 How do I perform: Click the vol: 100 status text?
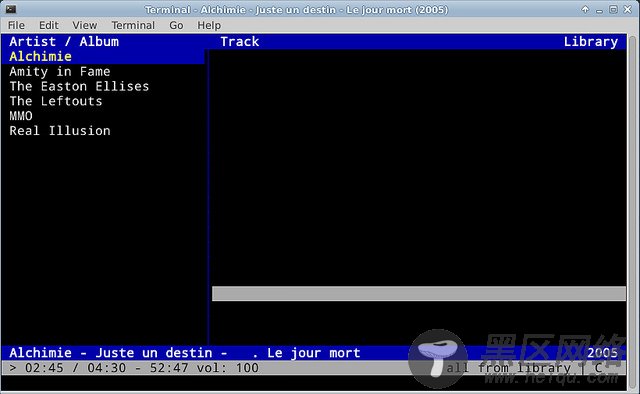[x=227, y=368]
